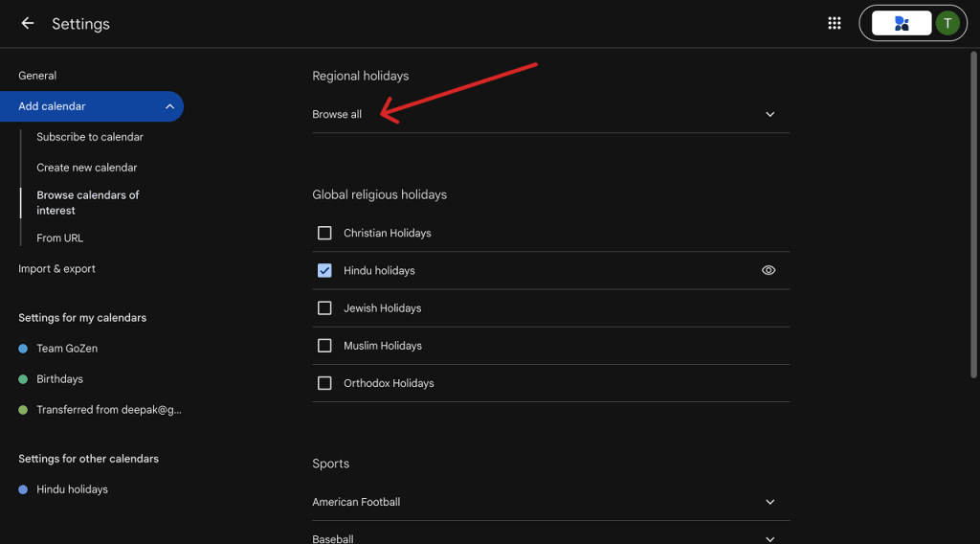Select the Add calendar menu item
This screenshot has height=544, width=980.
pos(91,106)
